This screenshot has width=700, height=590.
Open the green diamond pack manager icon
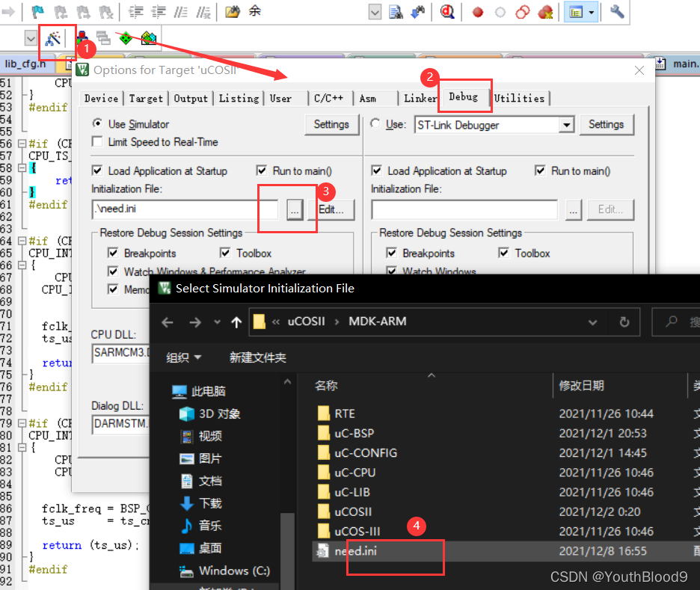point(126,38)
